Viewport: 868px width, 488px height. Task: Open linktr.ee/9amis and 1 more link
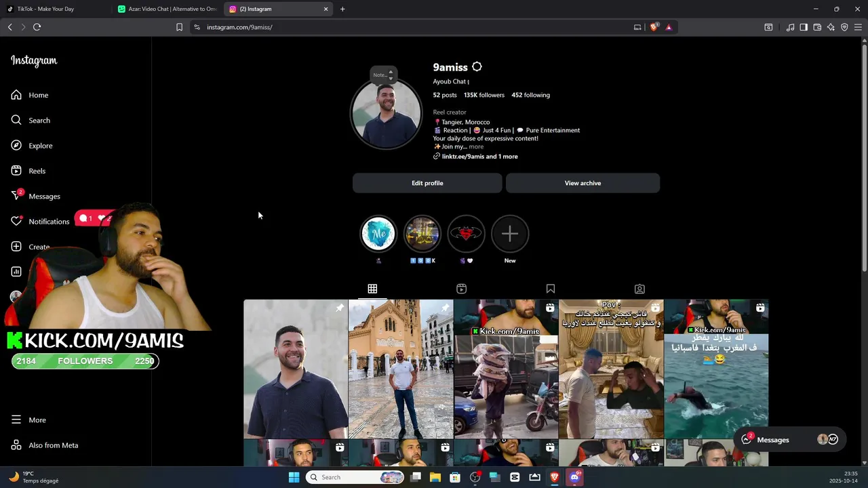click(x=479, y=157)
